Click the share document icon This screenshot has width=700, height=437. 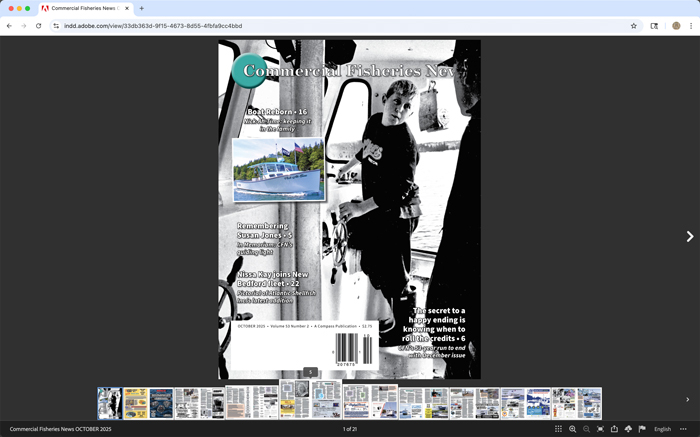coord(614,429)
